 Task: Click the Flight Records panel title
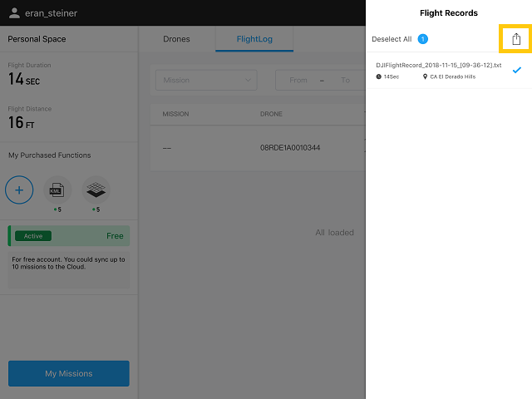click(449, 13)
